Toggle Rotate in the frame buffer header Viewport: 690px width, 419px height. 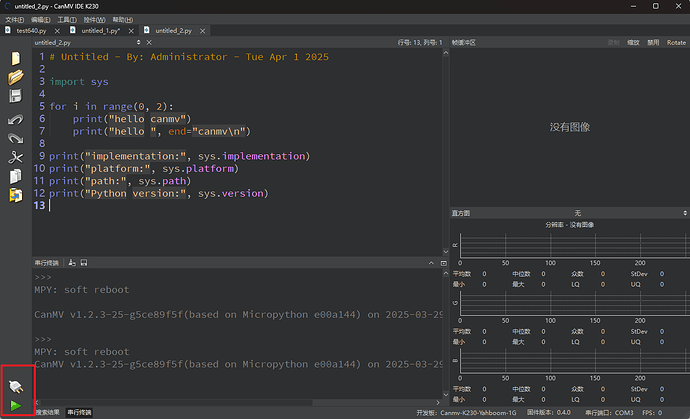(676, 43)
